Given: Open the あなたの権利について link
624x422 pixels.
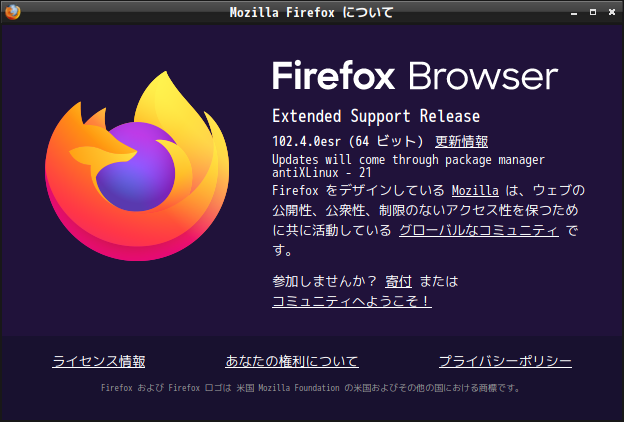Looking at the screenshot, I should click(292, 361).
